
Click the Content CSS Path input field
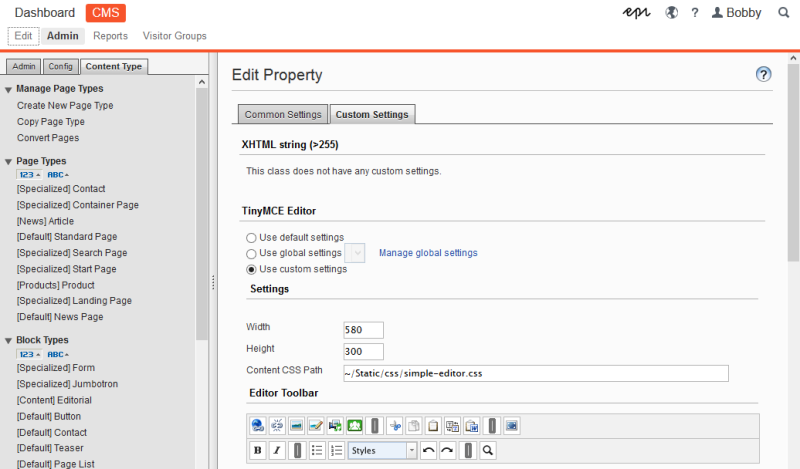click(534, 374)
